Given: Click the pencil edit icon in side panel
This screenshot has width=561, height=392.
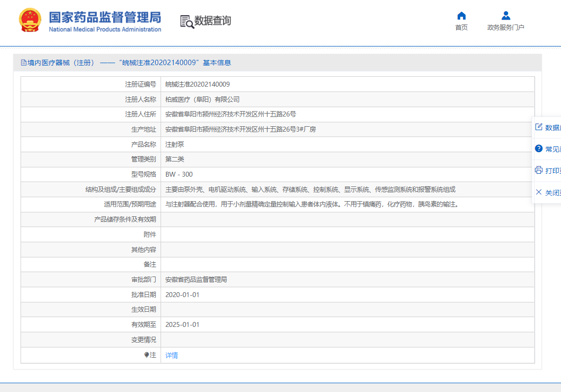Looking at the screenshot, I should click(538, 127).
